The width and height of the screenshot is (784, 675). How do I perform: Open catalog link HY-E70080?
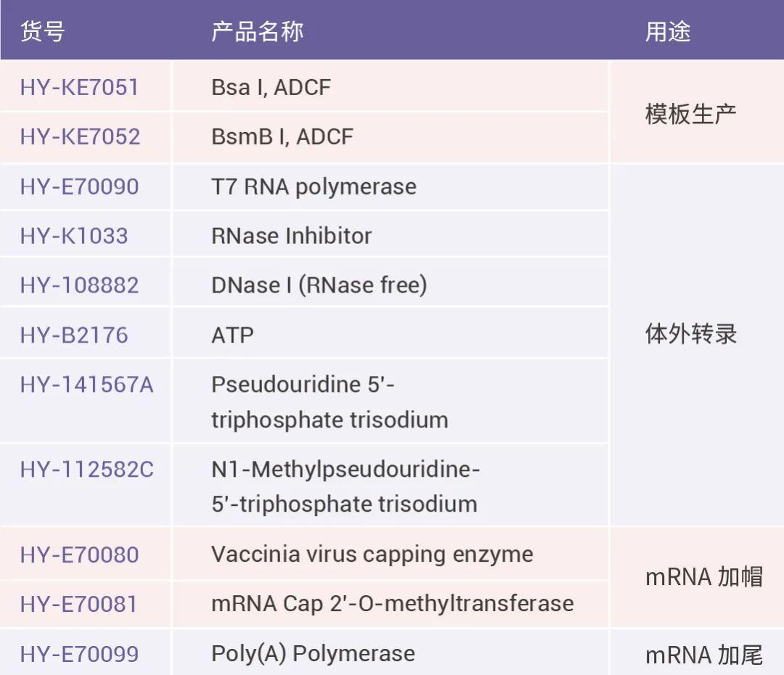(79, 555)
